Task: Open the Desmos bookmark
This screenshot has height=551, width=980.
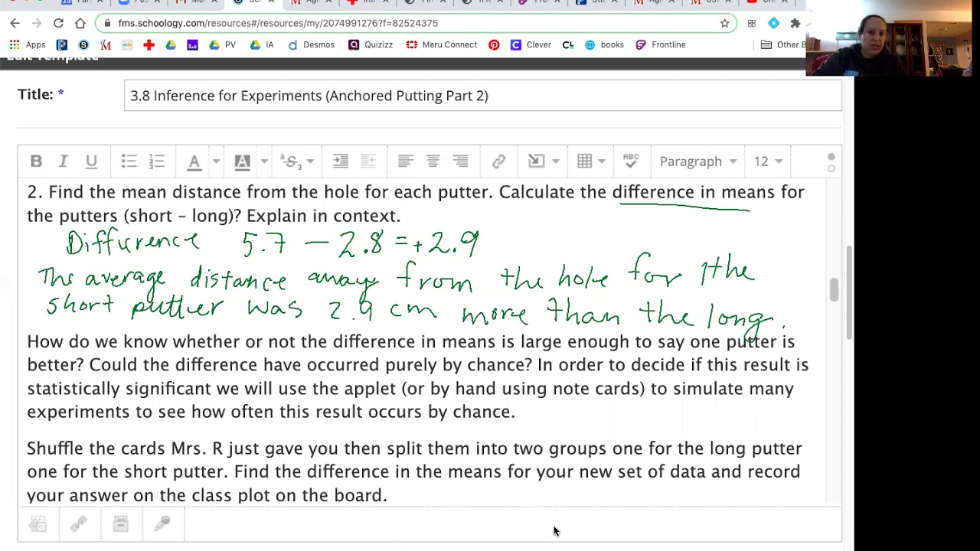Action: 311,45
